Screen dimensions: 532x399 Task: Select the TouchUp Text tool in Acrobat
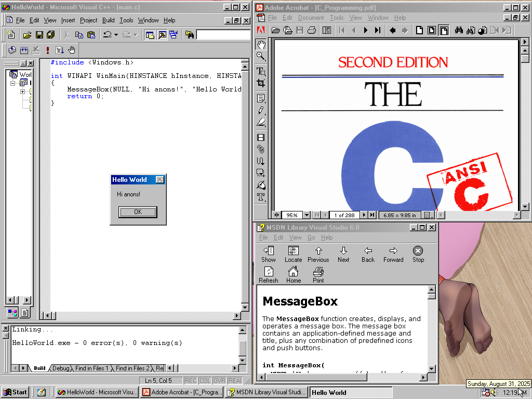(x=261, y=197)
